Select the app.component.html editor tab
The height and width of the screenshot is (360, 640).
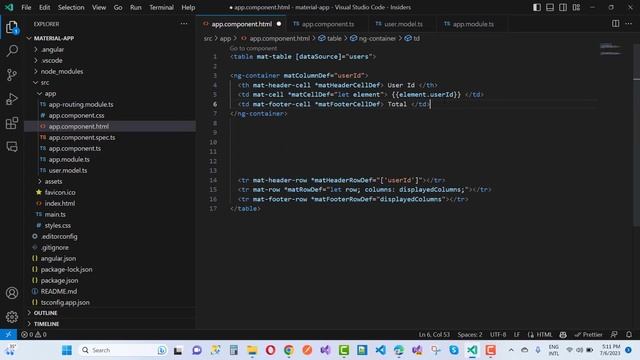[x=241, y=24]
